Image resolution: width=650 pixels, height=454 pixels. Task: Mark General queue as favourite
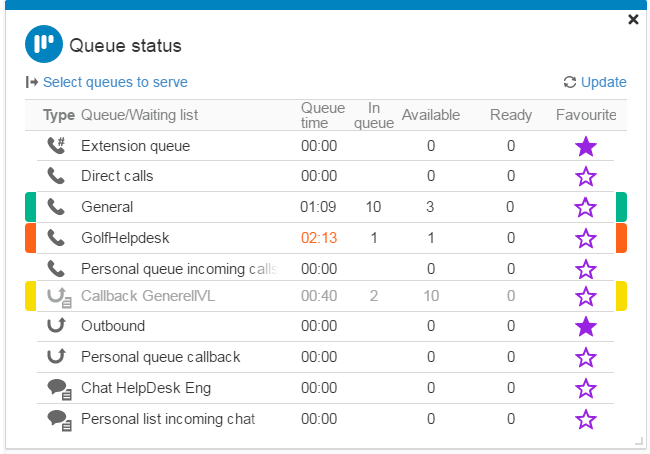click(x=586, y=207)
